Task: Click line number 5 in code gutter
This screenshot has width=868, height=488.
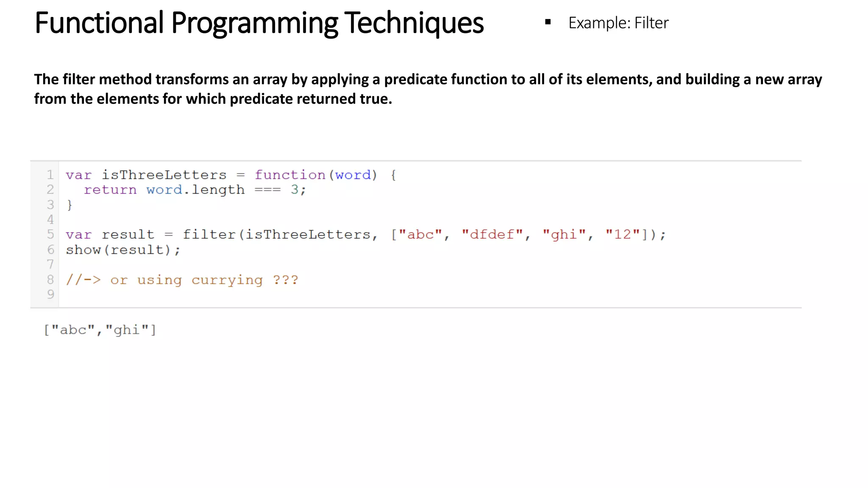Action: [x=50, y=234]
